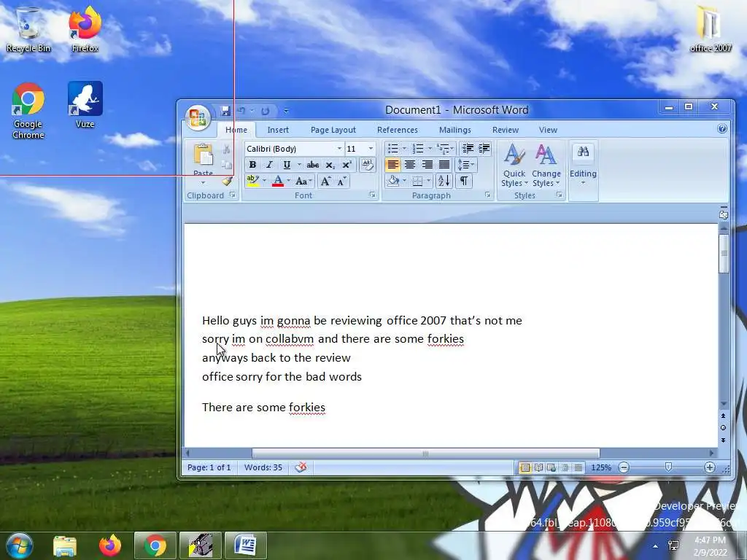Screen dimensions: 747x560
Task: Click the Copy icon in Clipboard group
Action: [x=227, y=165]
